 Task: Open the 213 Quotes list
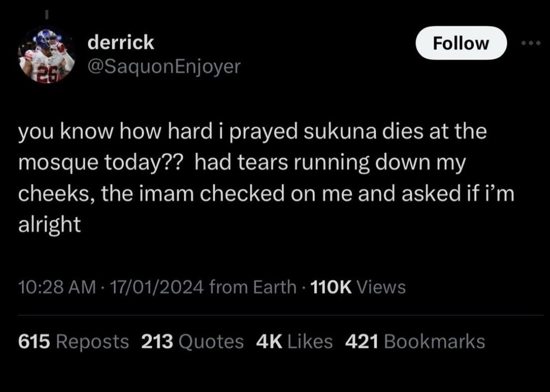pos(192,341)
